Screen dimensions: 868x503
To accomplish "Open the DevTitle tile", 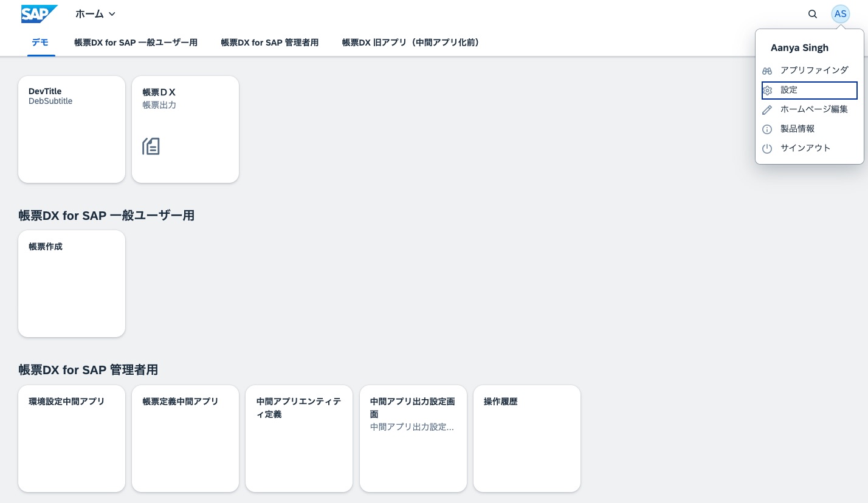I will (x=72, y=129).
